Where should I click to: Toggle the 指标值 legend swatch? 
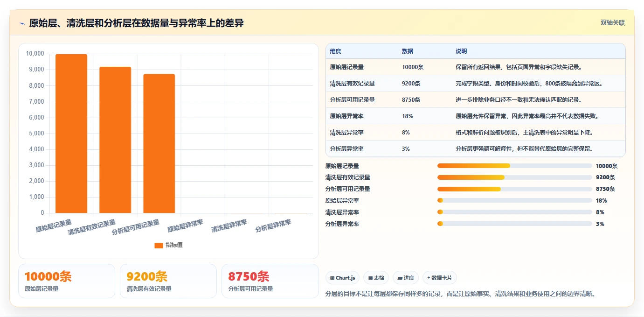tap(159, 245)
